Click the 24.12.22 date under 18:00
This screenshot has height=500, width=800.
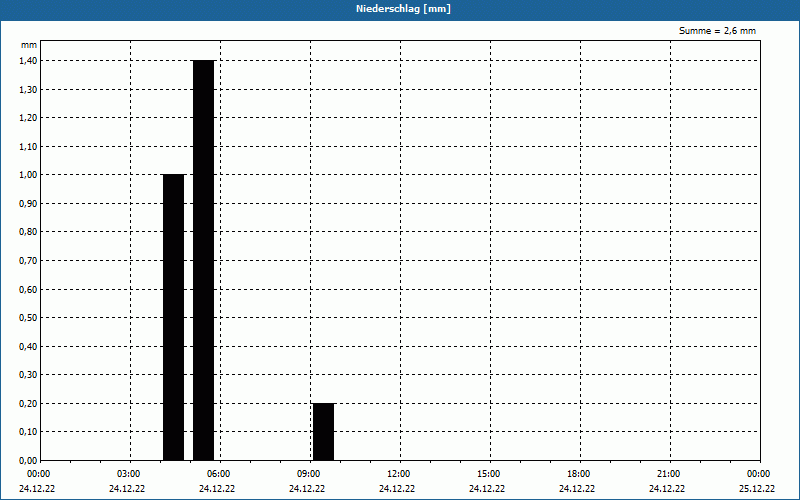tap(577, 489)
